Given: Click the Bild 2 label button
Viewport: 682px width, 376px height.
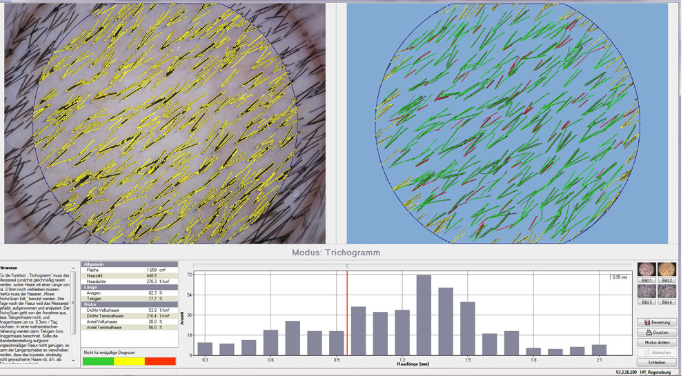Looking at the screenshot, I should (667, 280).
